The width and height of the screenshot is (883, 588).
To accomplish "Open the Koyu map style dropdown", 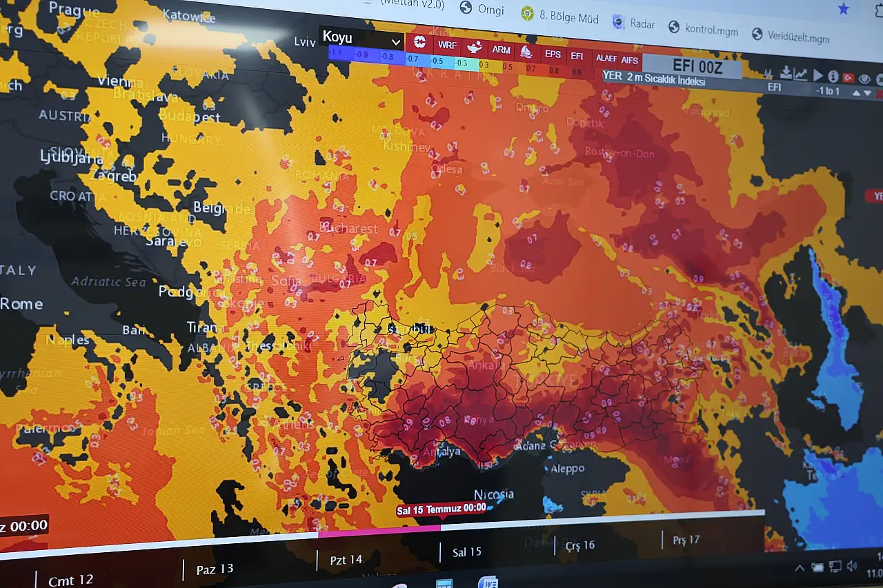I will 361,38.
